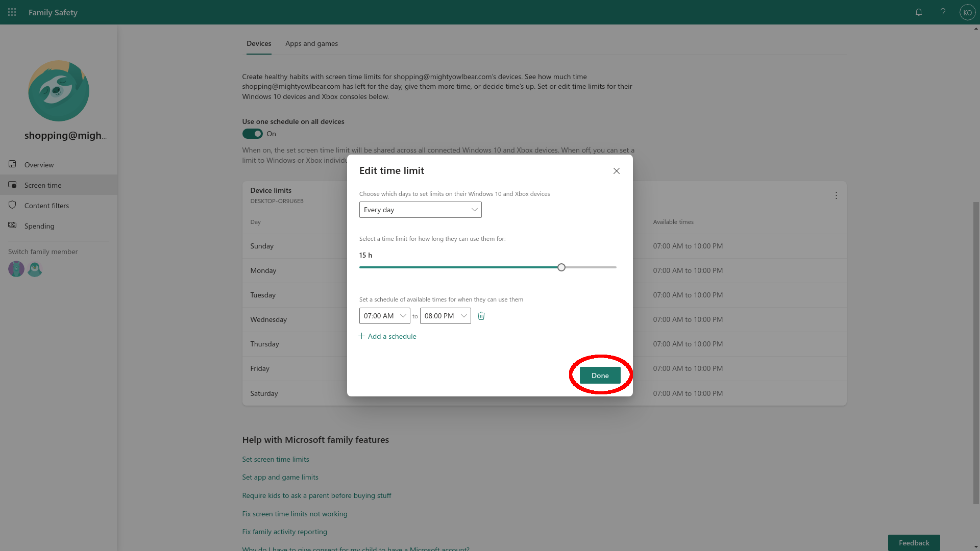This screenshot has height=551, width=980.
Task: Open the KO account avatar menu
Action: [x=967, y=12]
